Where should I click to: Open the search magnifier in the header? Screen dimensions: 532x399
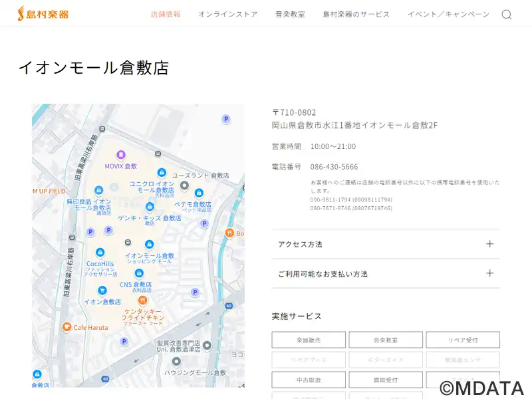point(507,15)
